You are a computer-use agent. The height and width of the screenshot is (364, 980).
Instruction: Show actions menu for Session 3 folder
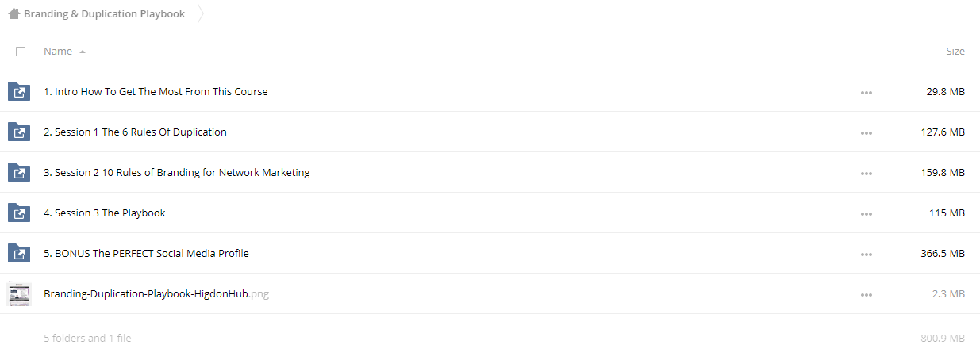click(x=866, y=214)
